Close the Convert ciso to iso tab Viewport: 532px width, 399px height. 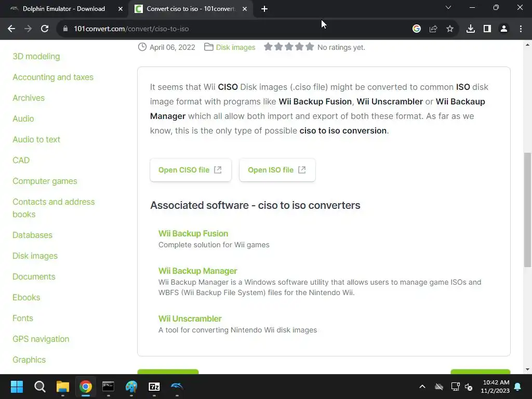245,9
